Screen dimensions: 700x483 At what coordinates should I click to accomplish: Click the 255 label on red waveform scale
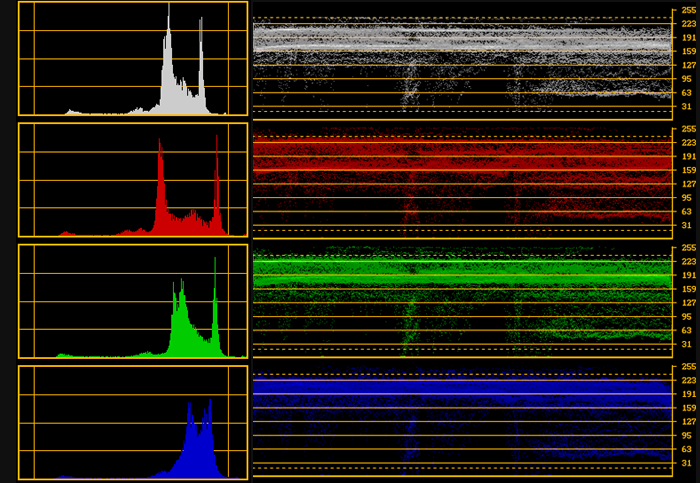[689, 129]
